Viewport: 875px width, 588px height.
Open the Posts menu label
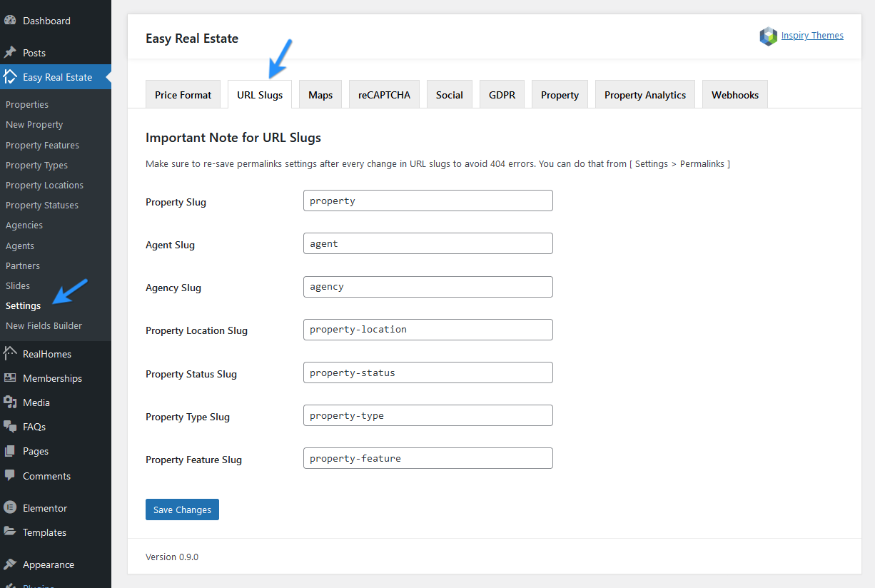(34, 53)
